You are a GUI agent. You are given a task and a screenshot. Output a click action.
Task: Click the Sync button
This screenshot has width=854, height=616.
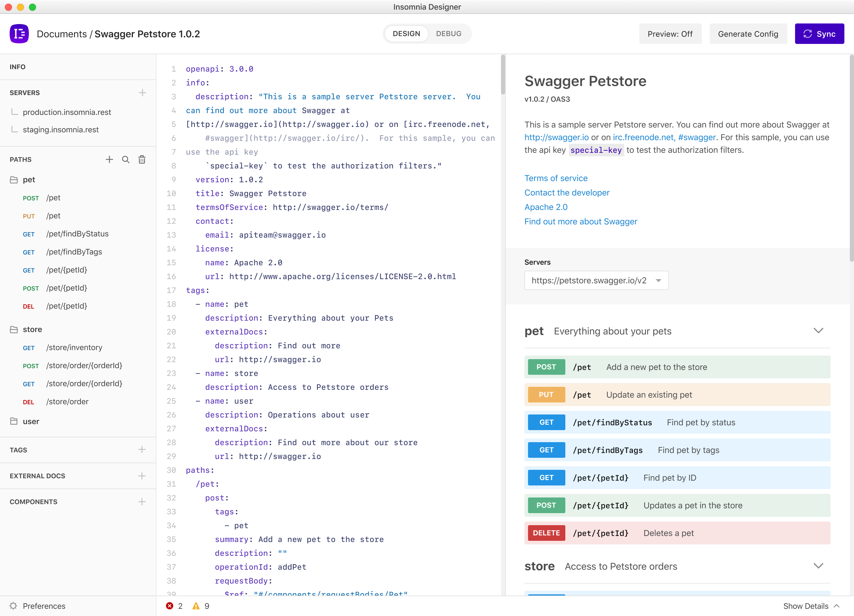tap(819, 34)
